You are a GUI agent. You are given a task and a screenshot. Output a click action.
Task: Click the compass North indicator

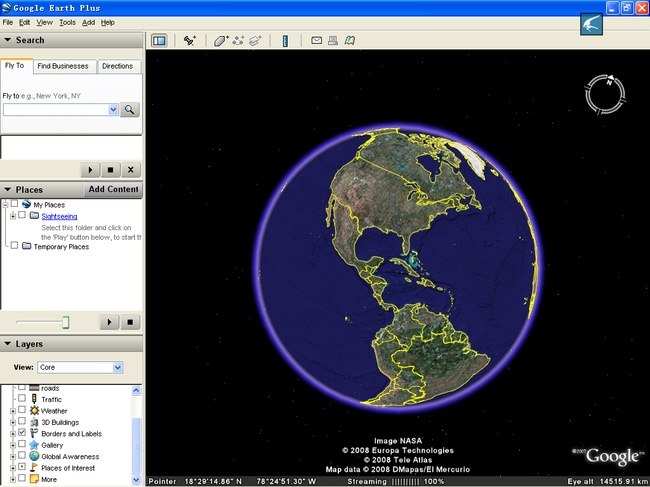click(610, 80)
